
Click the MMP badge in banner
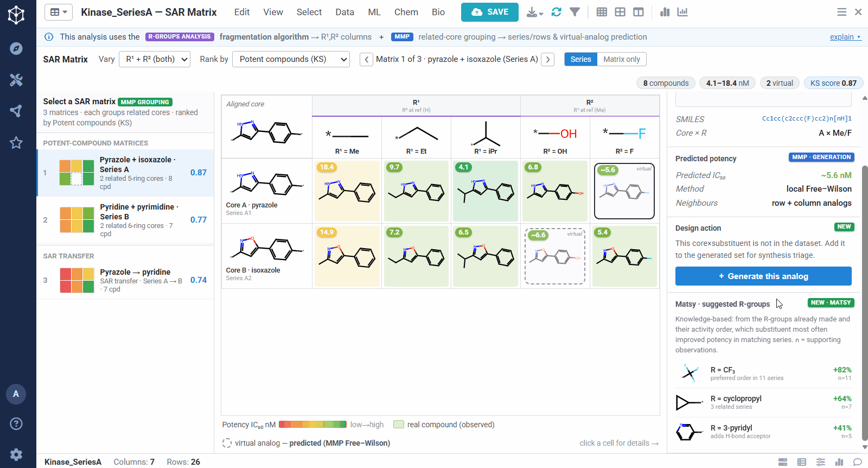pos(402,37)
